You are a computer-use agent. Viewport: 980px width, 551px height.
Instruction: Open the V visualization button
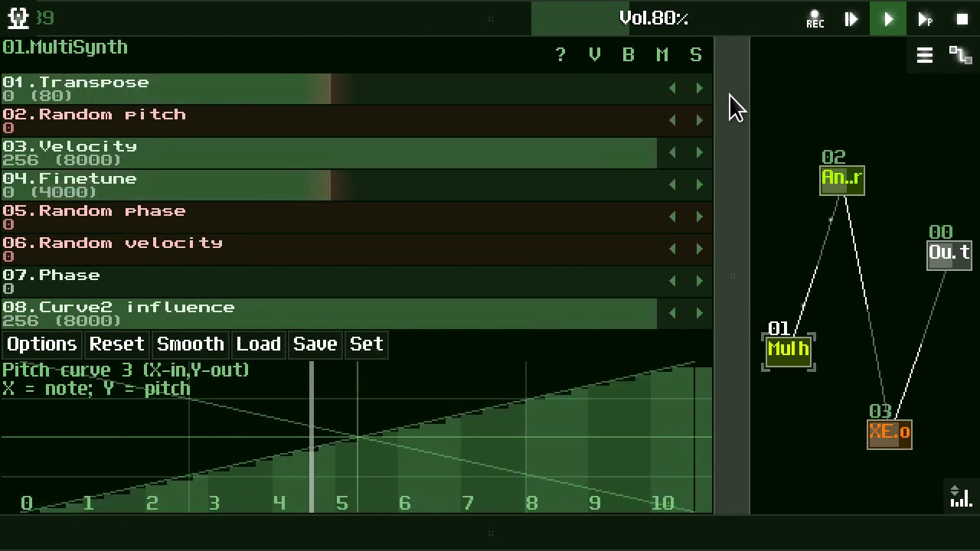pyautogui.click(x=594, y=55)
